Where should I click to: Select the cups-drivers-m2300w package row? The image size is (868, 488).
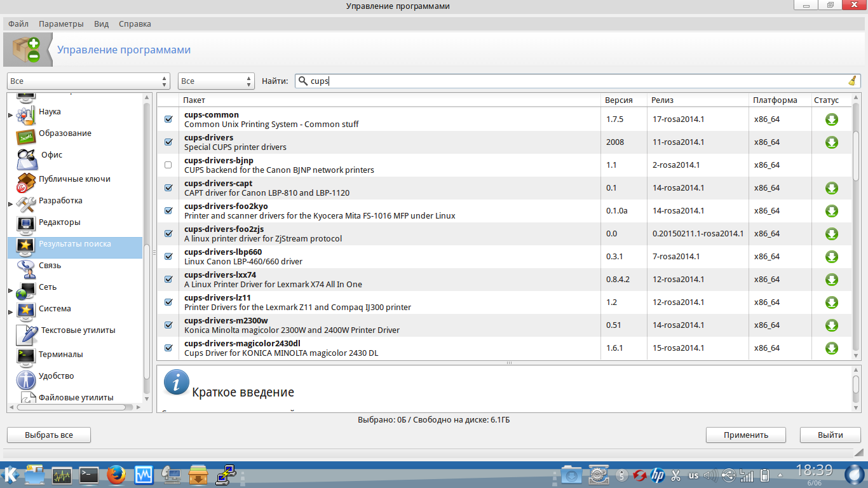tap(505, 325)
